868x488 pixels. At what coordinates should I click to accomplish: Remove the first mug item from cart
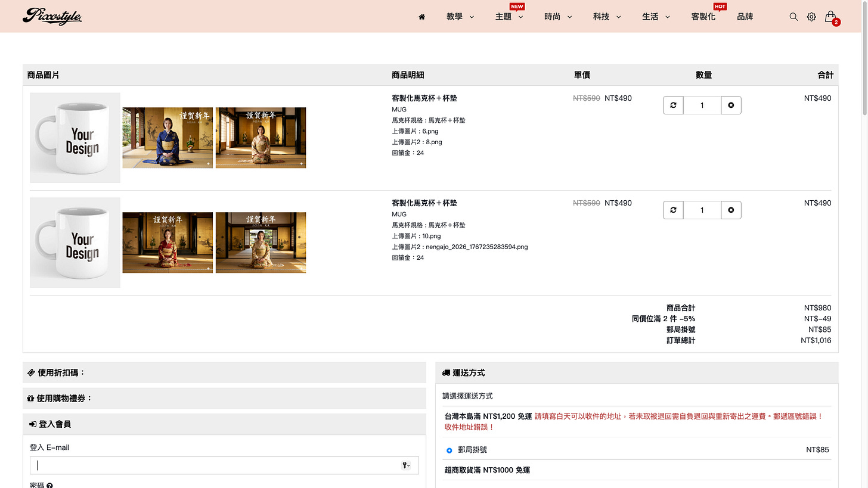tap(731, 105)
